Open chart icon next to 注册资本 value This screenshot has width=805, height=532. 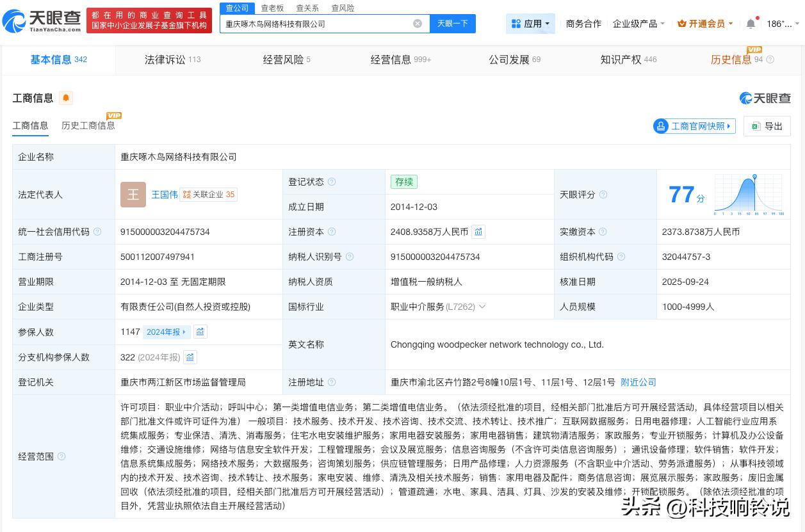point(478,232)
